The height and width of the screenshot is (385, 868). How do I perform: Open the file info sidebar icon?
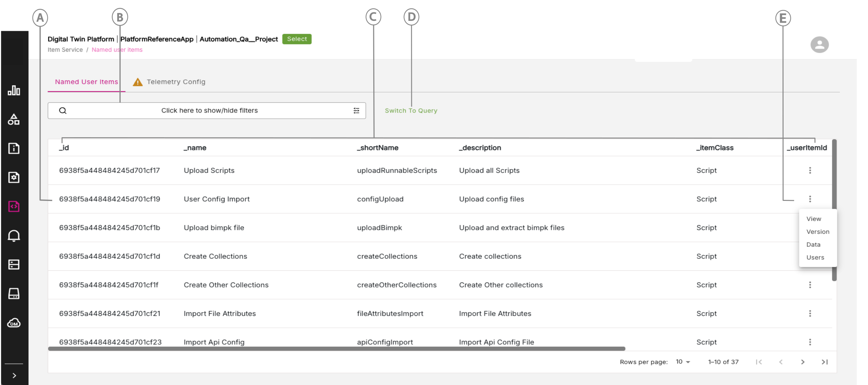point(14,148)
